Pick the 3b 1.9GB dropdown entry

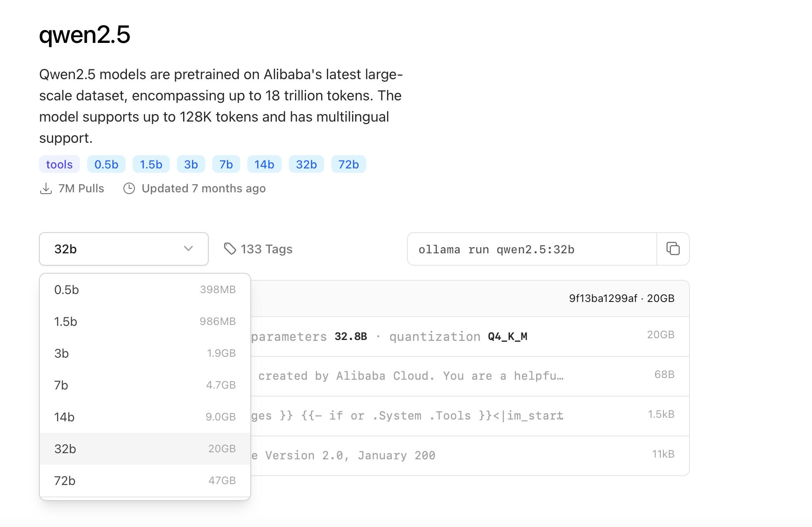[x=145, y=354]
